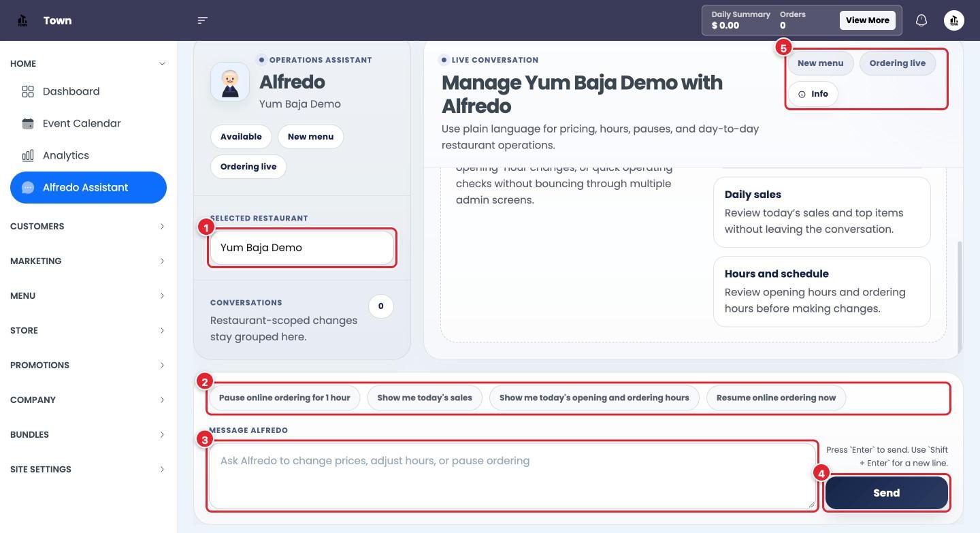Viewport: 980px width, 533px height.
Task: Click the View More button
Action: point(867,20)
